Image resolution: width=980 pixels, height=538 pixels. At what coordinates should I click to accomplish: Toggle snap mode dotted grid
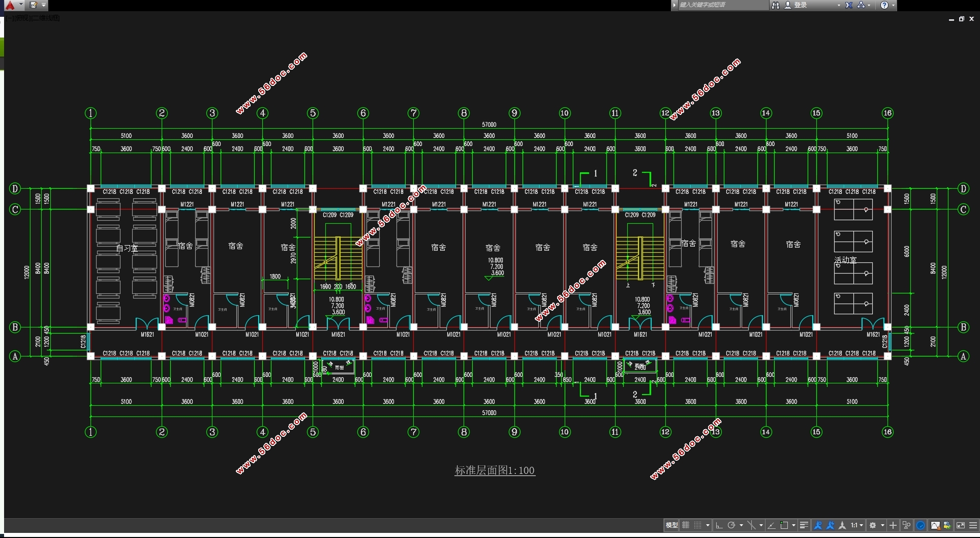698,525
